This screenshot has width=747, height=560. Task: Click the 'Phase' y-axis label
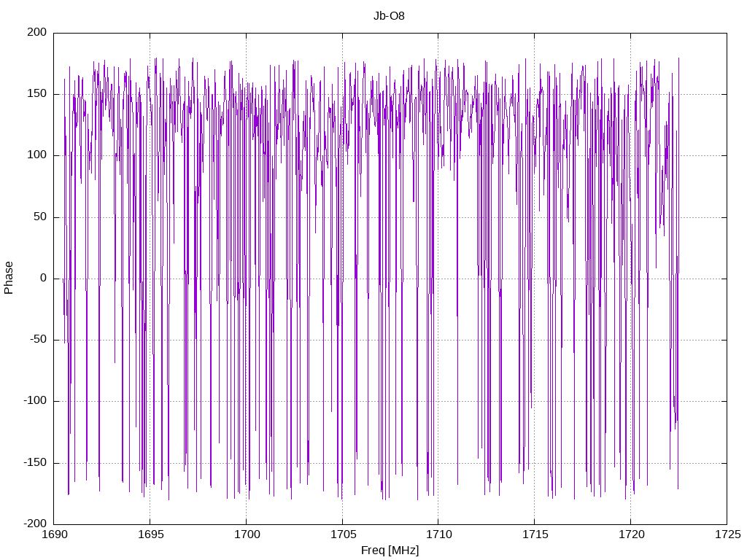[x=9, y=278]
